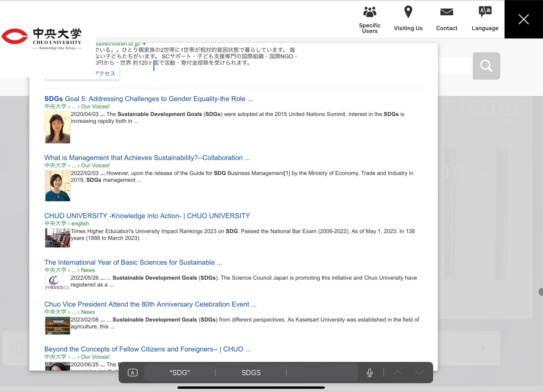Viewport: 543px width, 392px height.
Task: Choose the SDGS keyboard suggestion
Action: coord(251,373)
